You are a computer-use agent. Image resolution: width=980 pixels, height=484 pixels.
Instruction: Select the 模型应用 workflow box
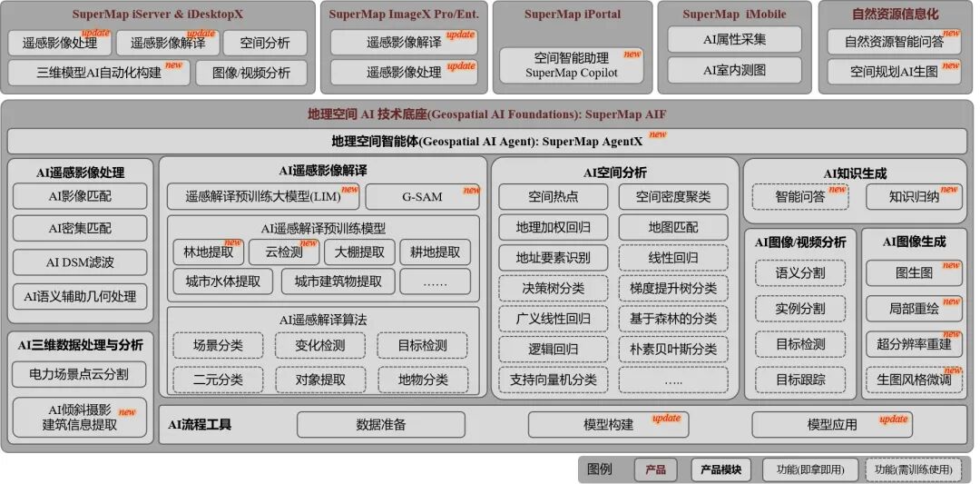pos(831,424)
